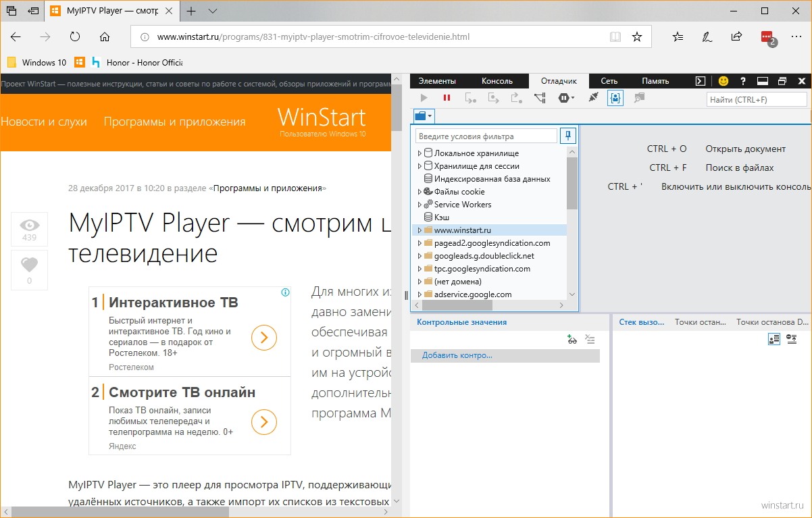The image size is (812, 518).
Task: Open the Стек вызо... tab
Action: pos(642,322)
